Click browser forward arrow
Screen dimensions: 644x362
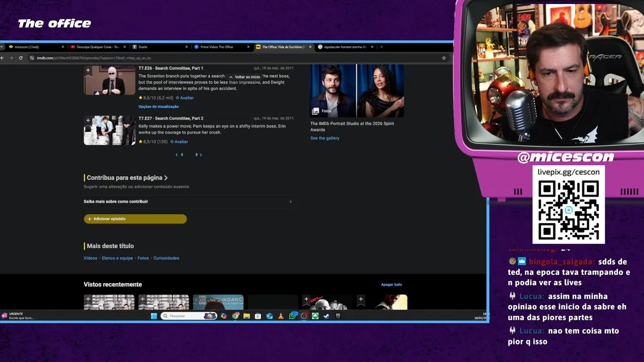11,58
